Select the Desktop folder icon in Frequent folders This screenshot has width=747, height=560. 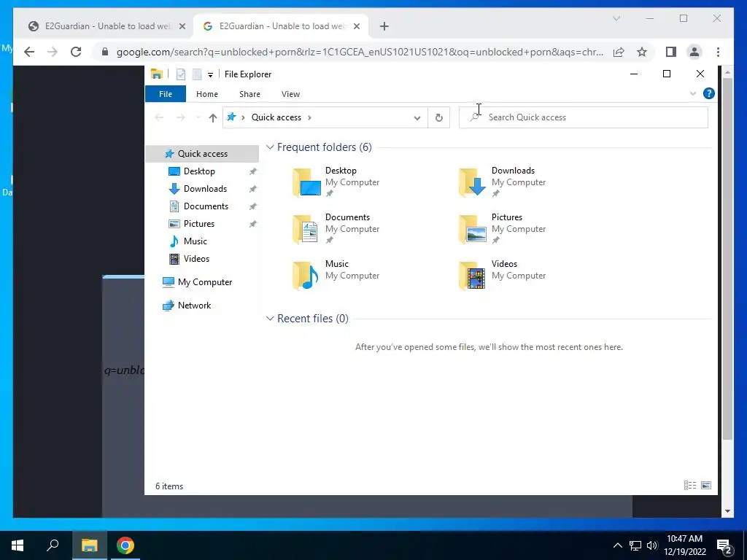click(306, 182)
